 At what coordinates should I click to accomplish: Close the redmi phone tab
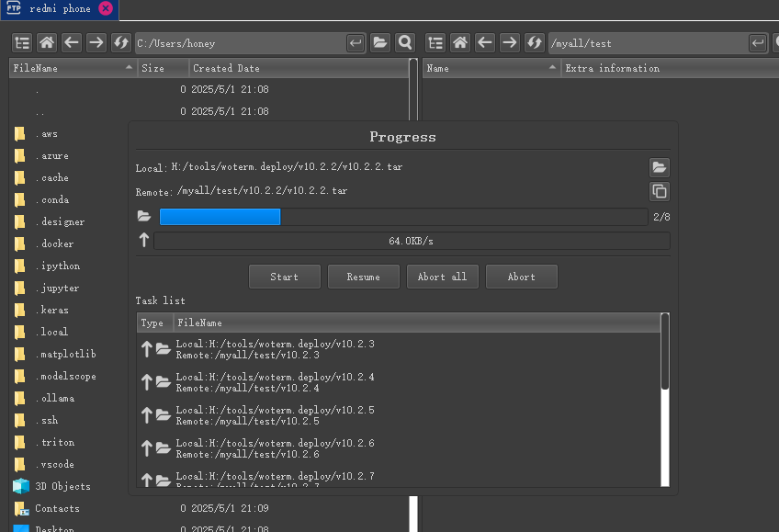point(105,9)
